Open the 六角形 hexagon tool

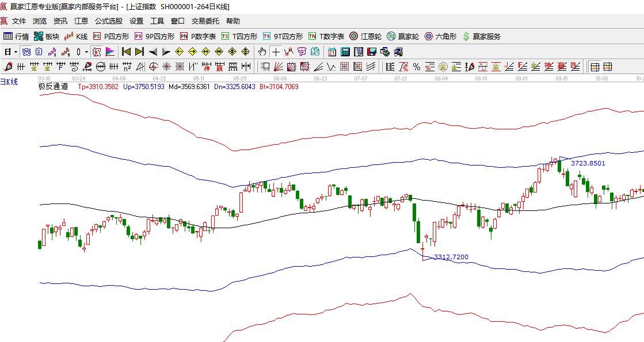(x=440, y=36)
